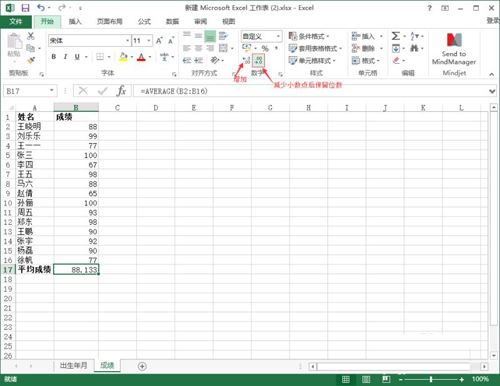Click the Paste clipboard icon
Screen dimensions: 500x386
tap(14, 42)
